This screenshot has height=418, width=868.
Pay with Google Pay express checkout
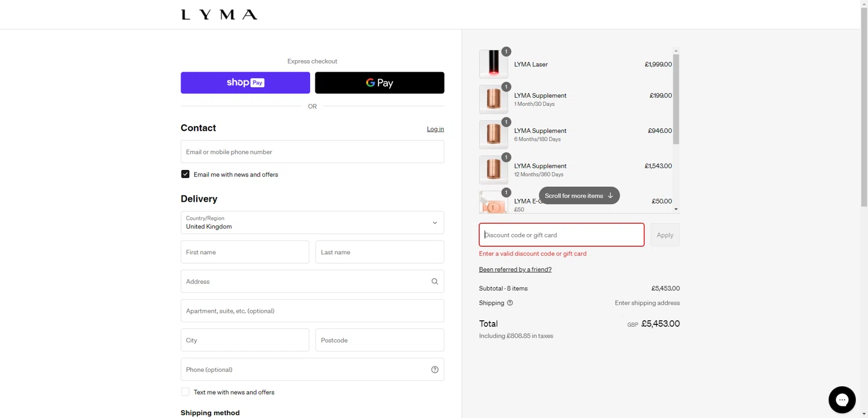point(380,83)
